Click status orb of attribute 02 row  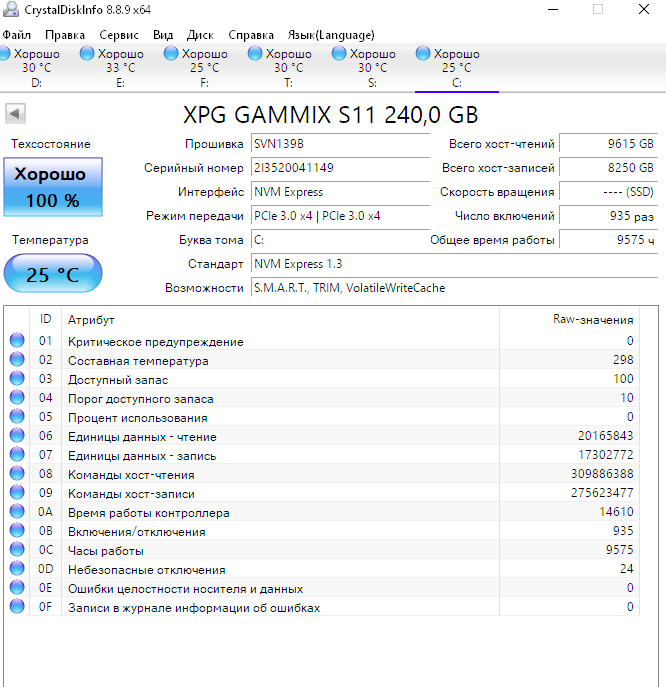pos(17,359)
